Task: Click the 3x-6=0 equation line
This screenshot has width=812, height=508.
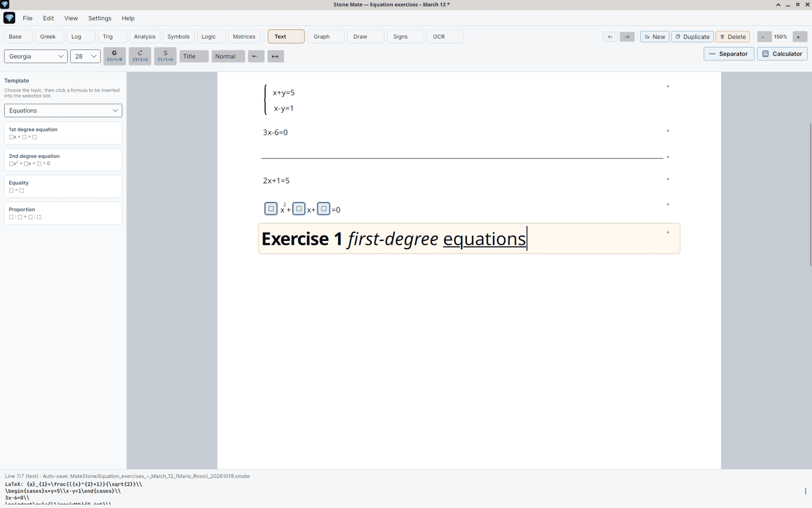Action: point(275,132)
